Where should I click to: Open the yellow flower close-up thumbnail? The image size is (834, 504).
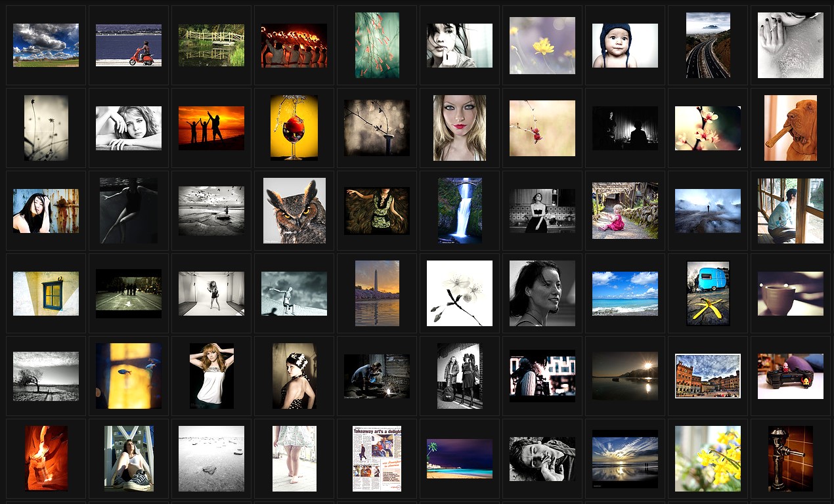point(542,45)
